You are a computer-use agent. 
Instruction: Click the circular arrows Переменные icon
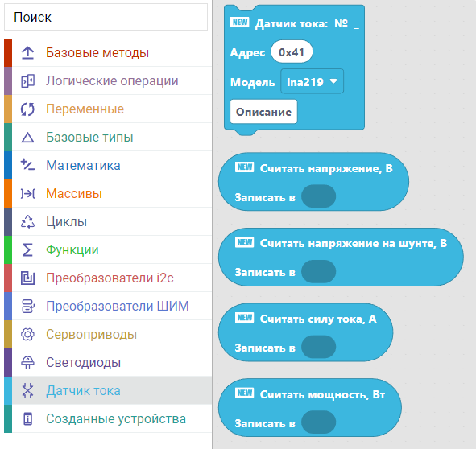coord(27,109)
